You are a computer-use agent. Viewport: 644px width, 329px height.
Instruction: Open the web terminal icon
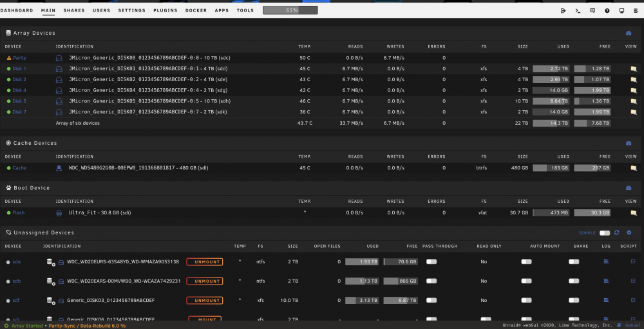[x=578, y=11]
